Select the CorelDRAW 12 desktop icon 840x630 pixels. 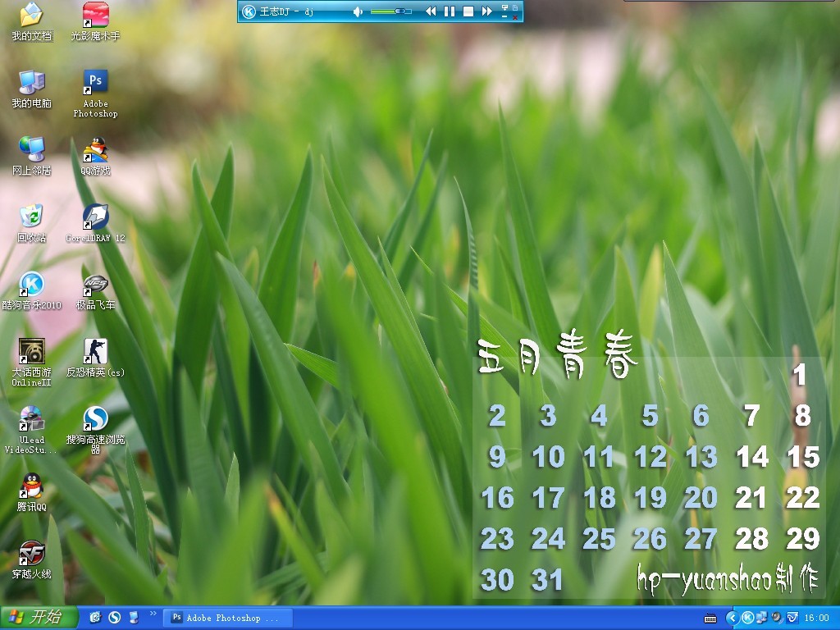click(95, 217)
